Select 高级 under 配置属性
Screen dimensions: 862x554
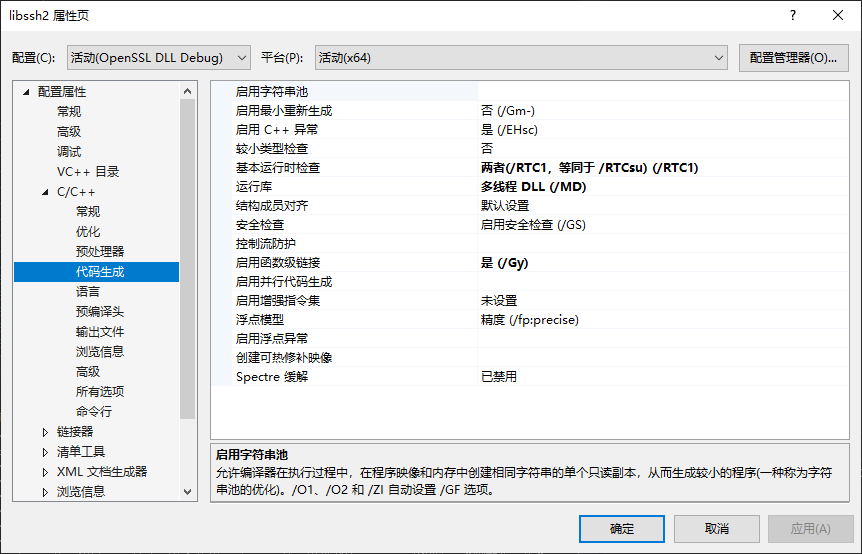[x=69, y=132]
